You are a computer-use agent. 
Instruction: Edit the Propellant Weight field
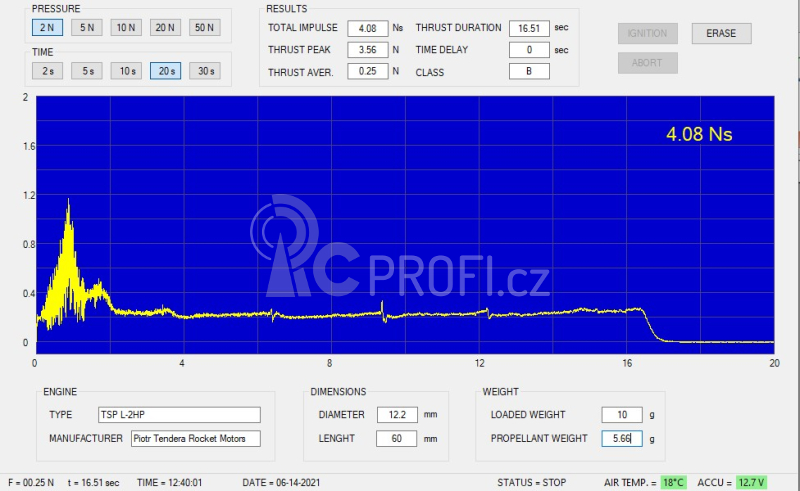(622, 438)
